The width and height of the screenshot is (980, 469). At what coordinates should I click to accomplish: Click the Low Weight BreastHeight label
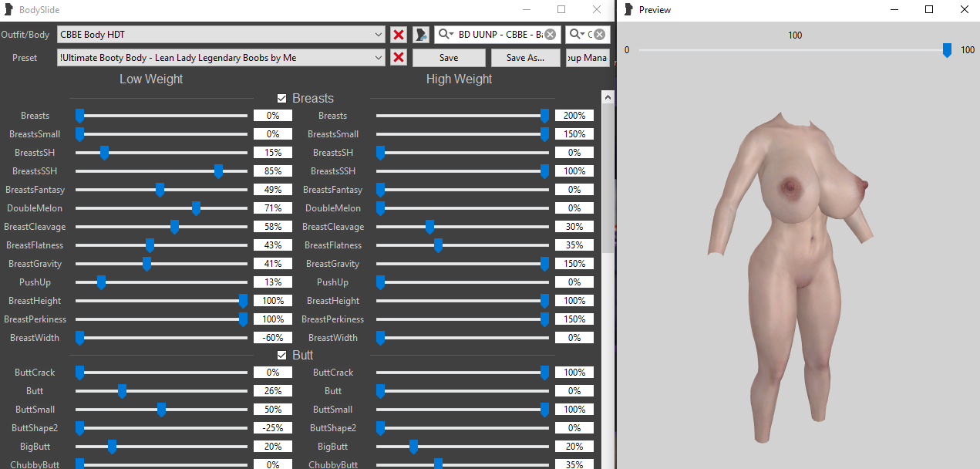[x=35, y=301]
